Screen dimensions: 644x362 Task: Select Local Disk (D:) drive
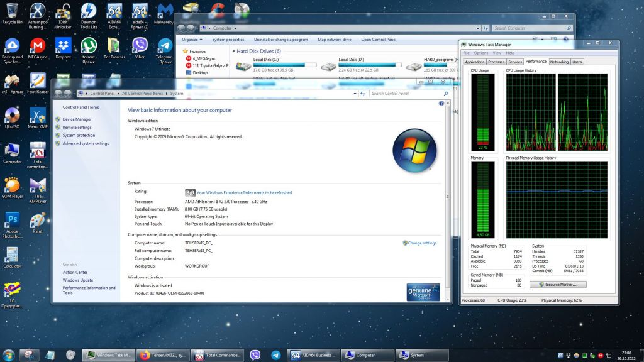[361, 65]
